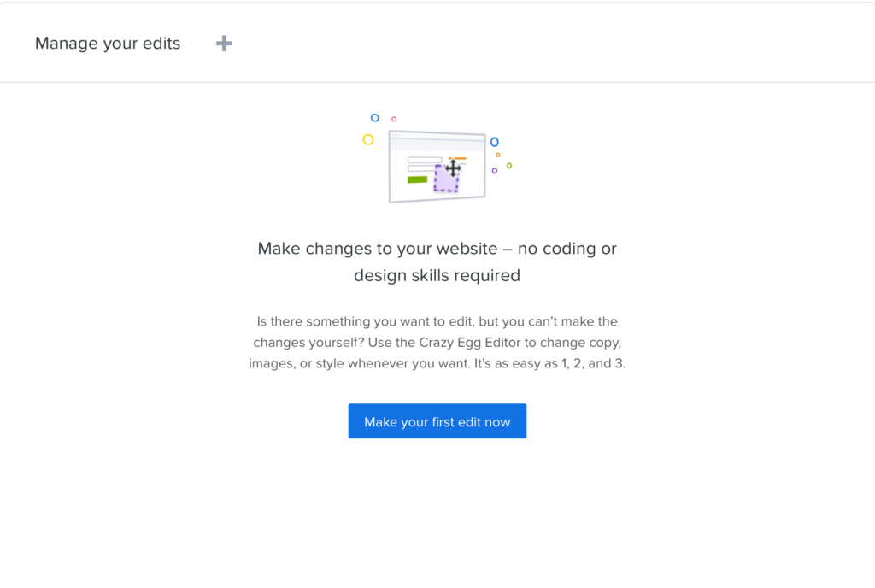Click the orange bar in the illustrated page
This screenshot has width=875, height=588.
(x=459, y=158)
